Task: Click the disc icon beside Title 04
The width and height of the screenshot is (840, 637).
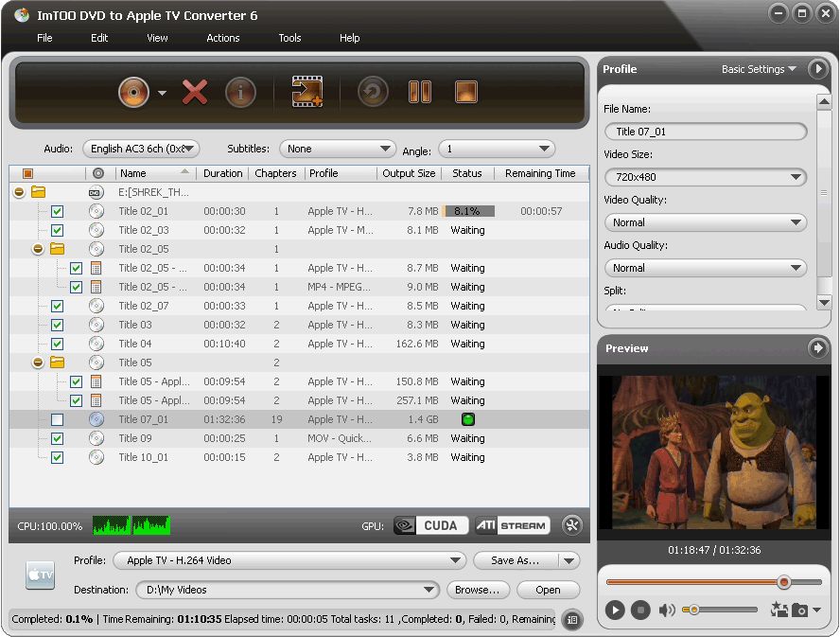Action: point(96,344)
